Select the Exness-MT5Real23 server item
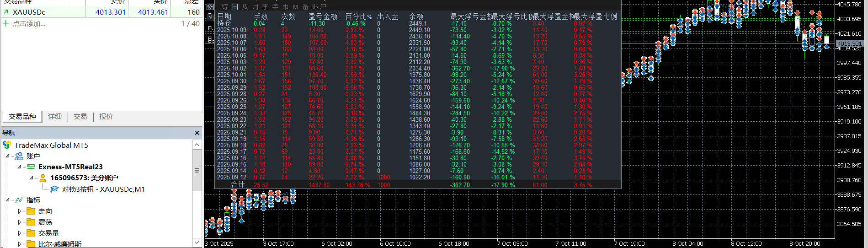This screenshot has height=248, width=868. pos(70,167)
